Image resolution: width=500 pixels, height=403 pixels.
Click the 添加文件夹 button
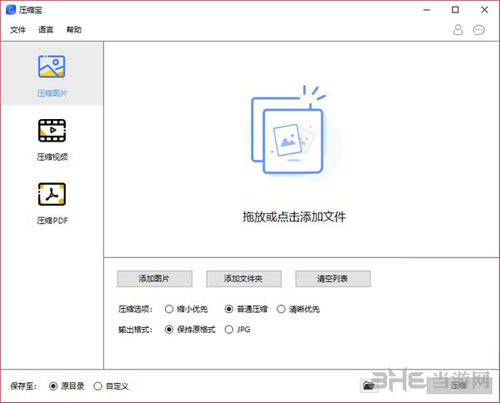[244, 279]
